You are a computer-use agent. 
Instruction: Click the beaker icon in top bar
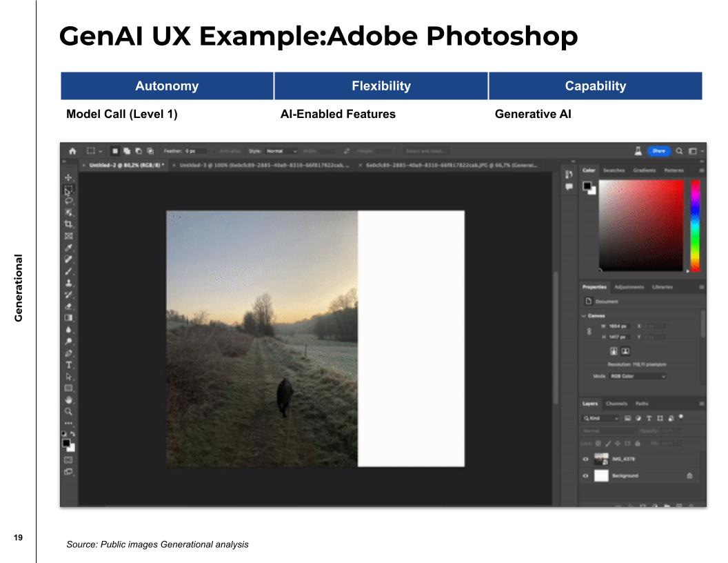[638, 151]
